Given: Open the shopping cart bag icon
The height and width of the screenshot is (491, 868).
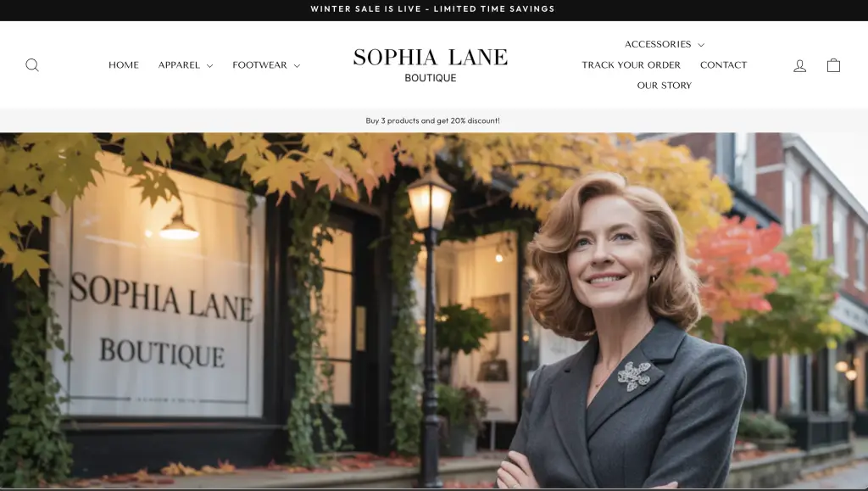Looking at the screenshot, I should click(833, 65).
